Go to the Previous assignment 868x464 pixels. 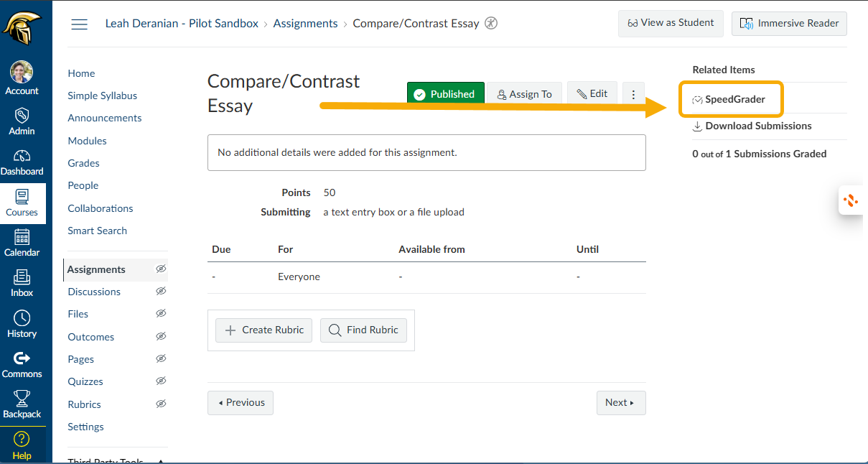coord(241,403)
